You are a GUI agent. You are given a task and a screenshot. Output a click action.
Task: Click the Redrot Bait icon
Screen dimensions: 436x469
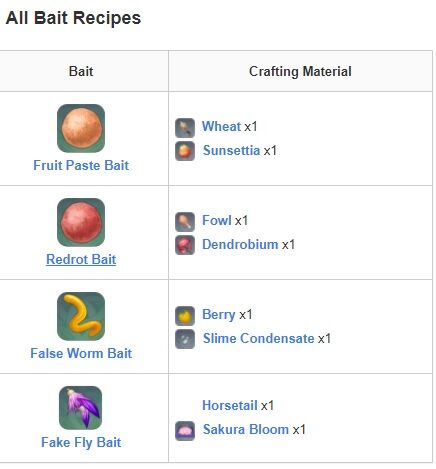tap(81, 222)
